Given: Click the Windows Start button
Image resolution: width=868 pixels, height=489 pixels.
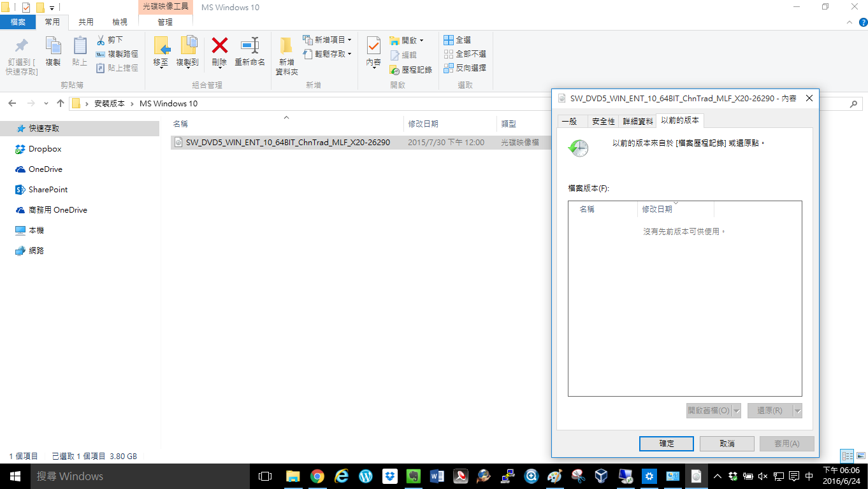Looking at the screenshot, I should [x=15, y=476].
